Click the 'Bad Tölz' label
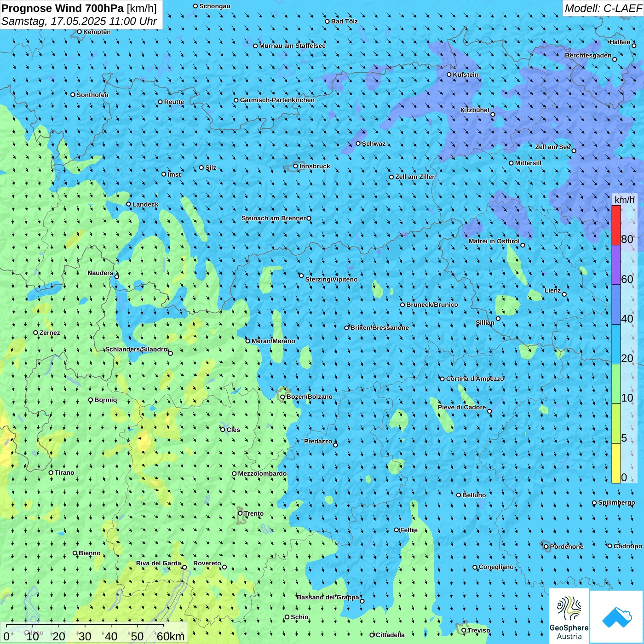 (x=345, y=21)
